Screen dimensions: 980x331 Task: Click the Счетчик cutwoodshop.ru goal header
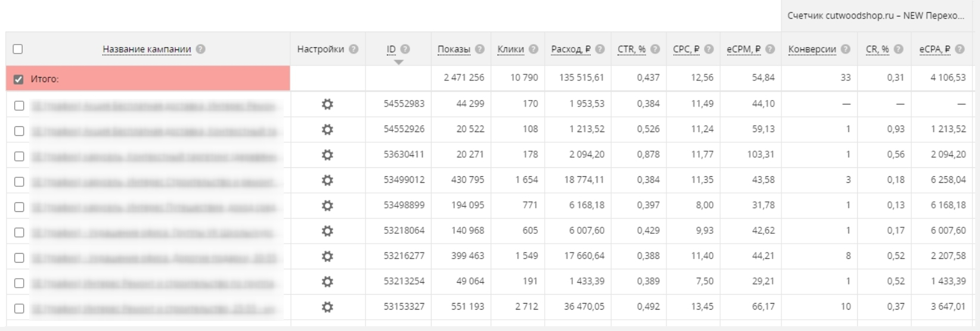[x=875, y=16]
